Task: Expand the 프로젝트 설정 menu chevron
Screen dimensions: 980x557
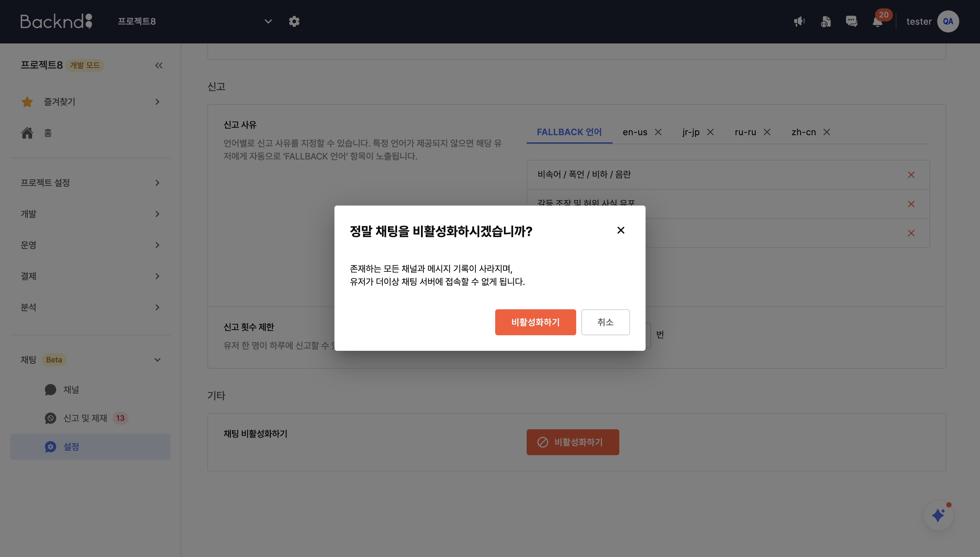Action: pyautogui.click(x=157, y=183)
